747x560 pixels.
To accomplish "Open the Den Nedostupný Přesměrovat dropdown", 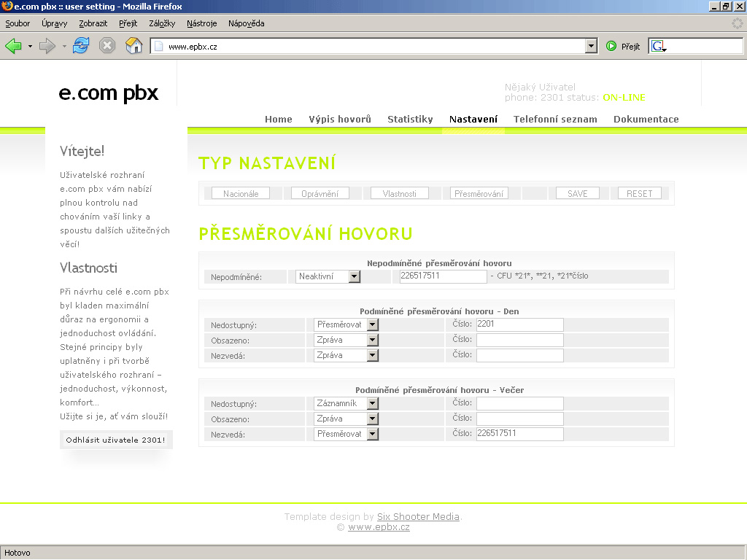I will click(372, 324).
